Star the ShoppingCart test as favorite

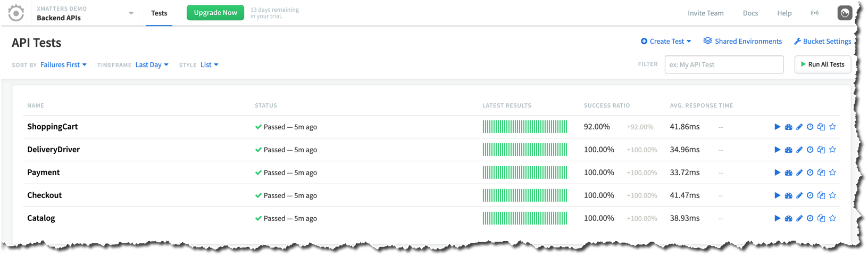(x=832, y=127)
